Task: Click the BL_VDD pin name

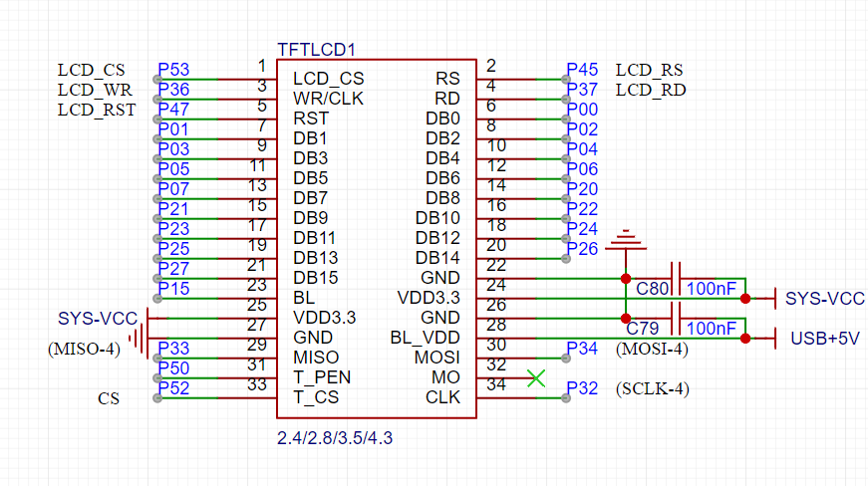Action: click(425, 338)
